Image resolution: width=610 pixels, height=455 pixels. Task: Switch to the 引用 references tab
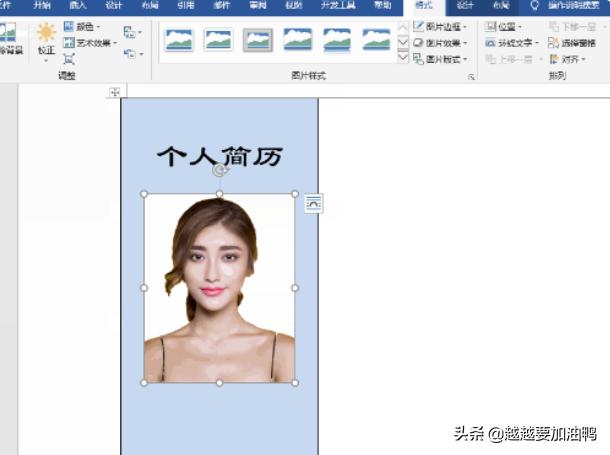click(x=186, y=6)
